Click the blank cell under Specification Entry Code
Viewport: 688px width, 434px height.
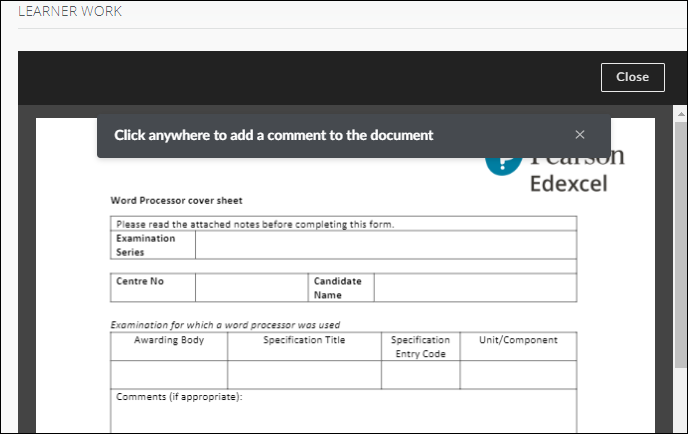coord(420,375)
